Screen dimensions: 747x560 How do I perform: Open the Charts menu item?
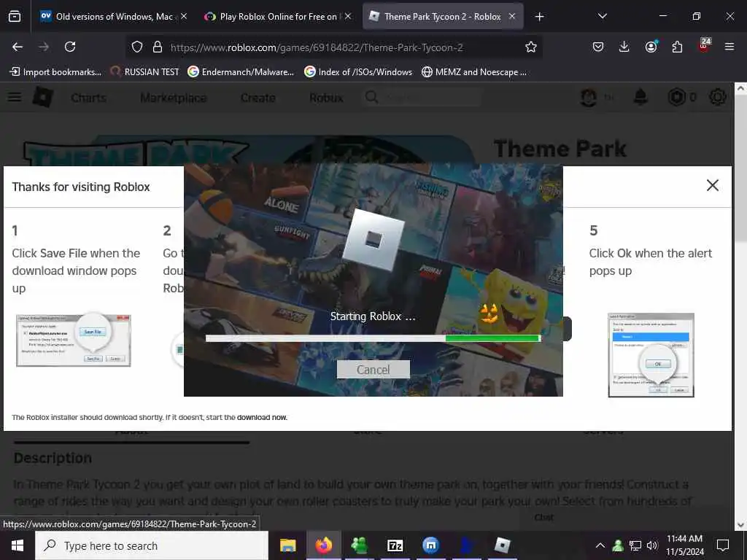coord(88,98)
